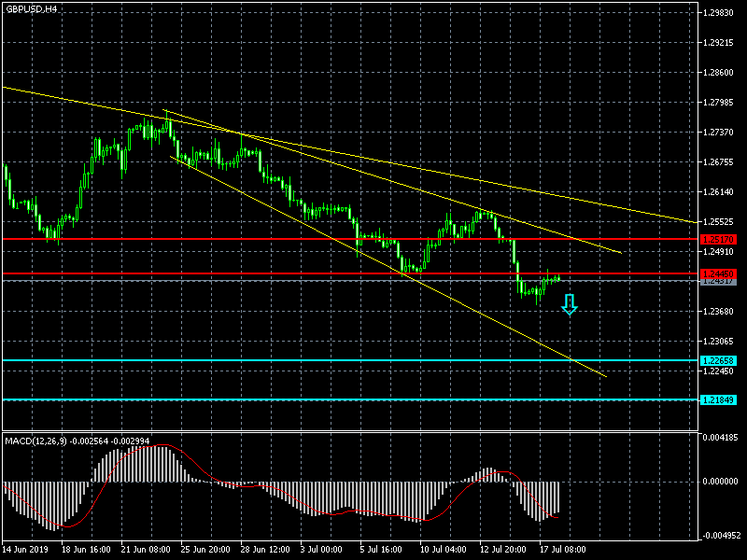Click the MACD -0.004952 scale value
The width and height of the screenshot is (747, 560).
tap(720, 535)
